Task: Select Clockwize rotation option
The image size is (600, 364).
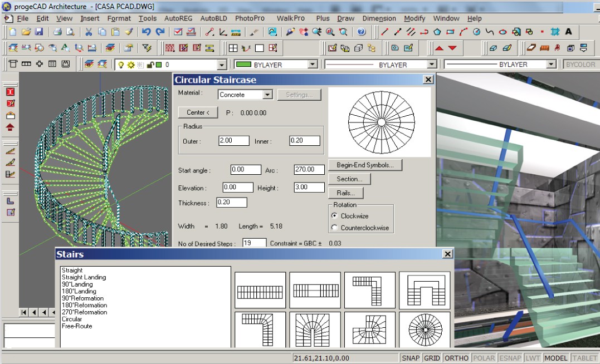Action: (334, 216)
